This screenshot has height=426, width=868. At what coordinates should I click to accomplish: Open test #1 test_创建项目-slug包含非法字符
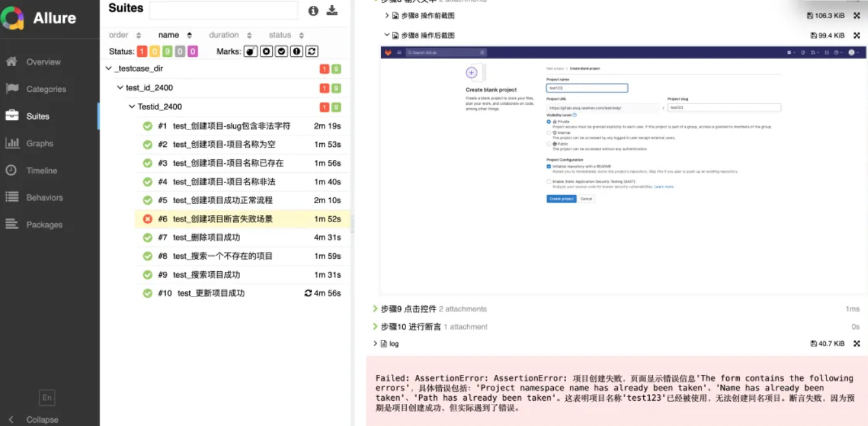pos(242,126)
